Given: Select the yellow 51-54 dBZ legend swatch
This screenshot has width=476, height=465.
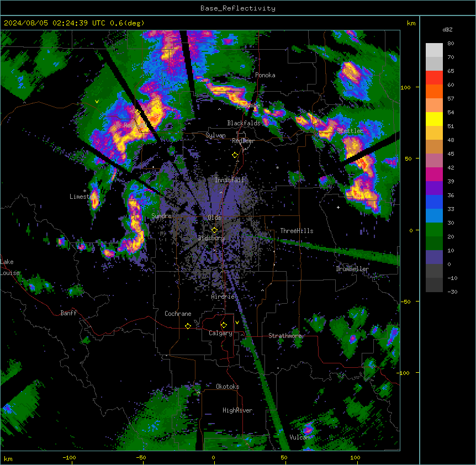Looking at the screenshot, I should [434, 119].
